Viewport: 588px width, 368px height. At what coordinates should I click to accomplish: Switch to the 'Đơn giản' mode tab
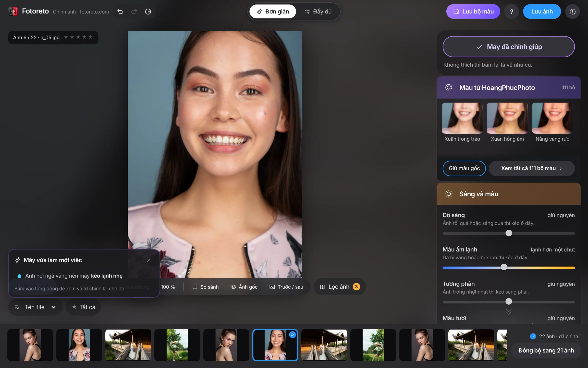[x=273, y=12]
